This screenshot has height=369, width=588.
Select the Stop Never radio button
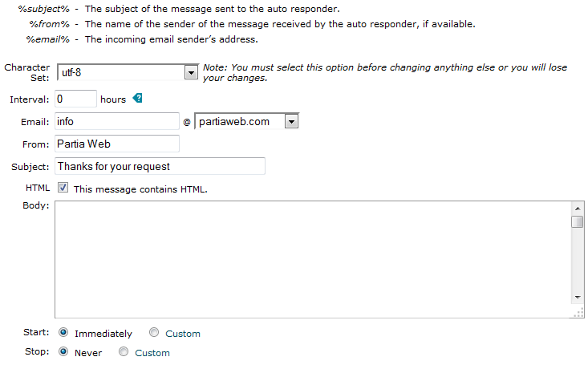click(63, 351)
